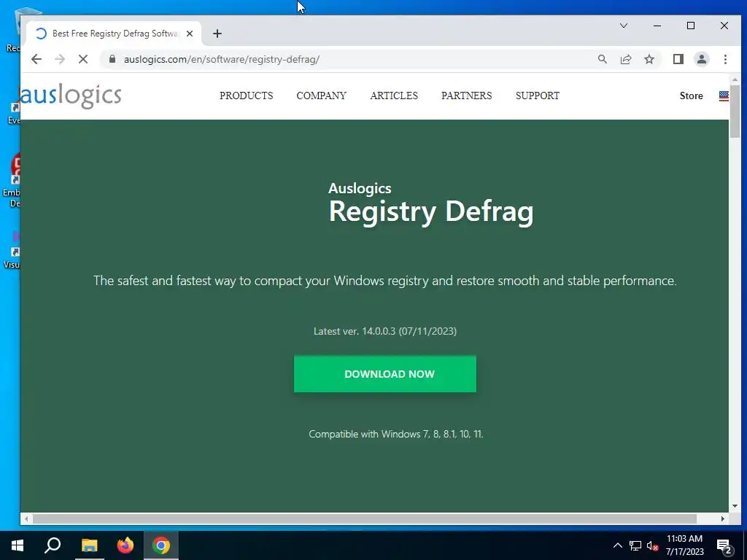Image resolution: width=747 pixels, height=560 pixels.
Task: Click the Latest ver. 14.0.0.3 text
Action: [385, 331]
